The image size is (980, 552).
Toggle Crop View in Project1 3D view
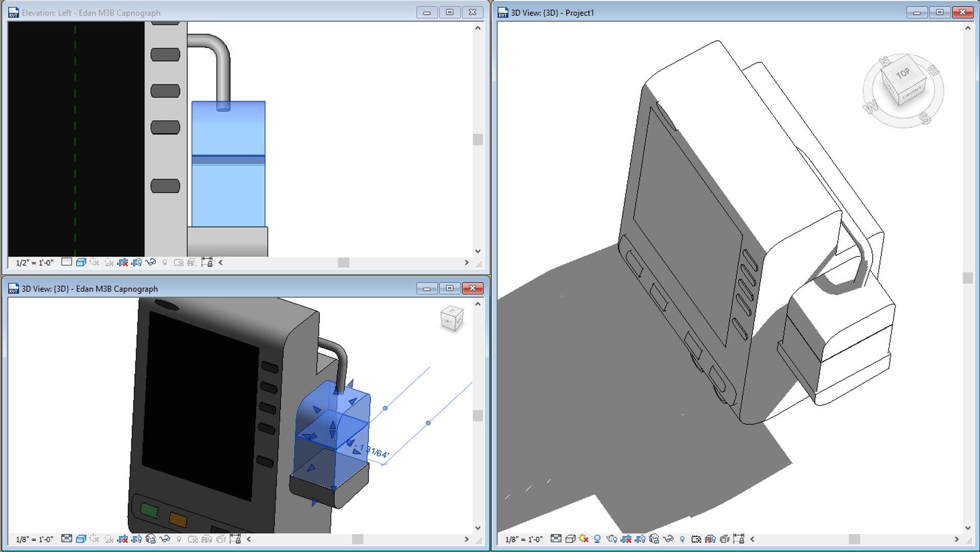coord(626,539)
